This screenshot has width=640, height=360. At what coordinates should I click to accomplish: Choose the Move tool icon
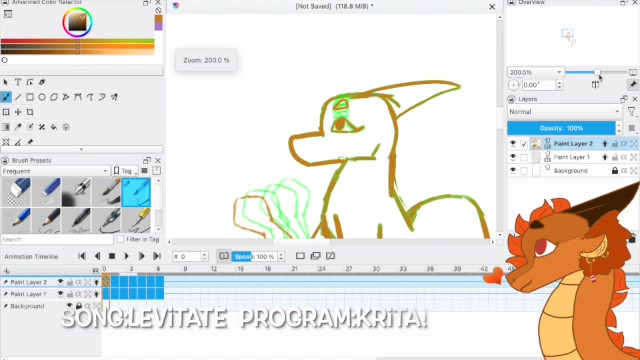point(18,112)
